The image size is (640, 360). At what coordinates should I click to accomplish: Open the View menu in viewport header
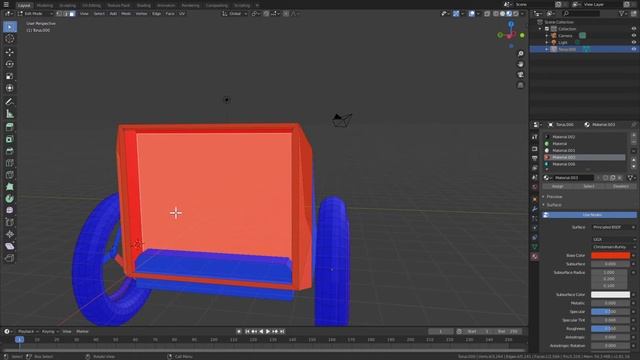click(84, 13)
